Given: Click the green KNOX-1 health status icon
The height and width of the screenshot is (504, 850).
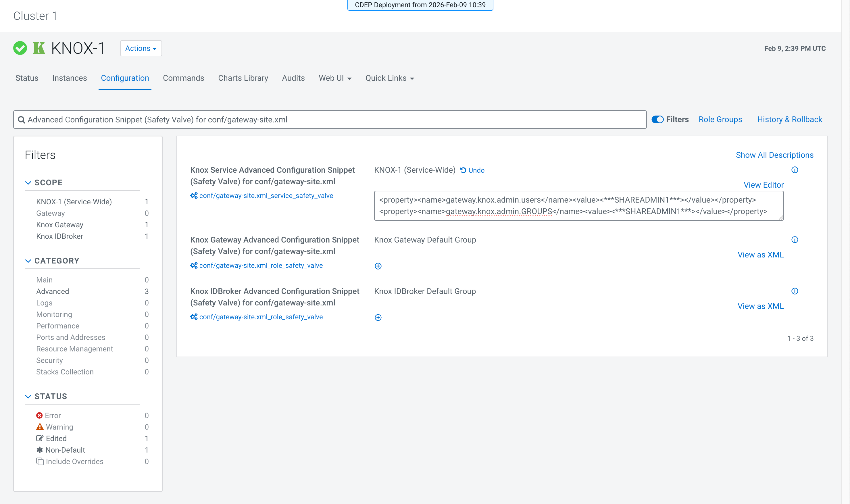Looking at the screenshot, I should [x=20, y=48].
